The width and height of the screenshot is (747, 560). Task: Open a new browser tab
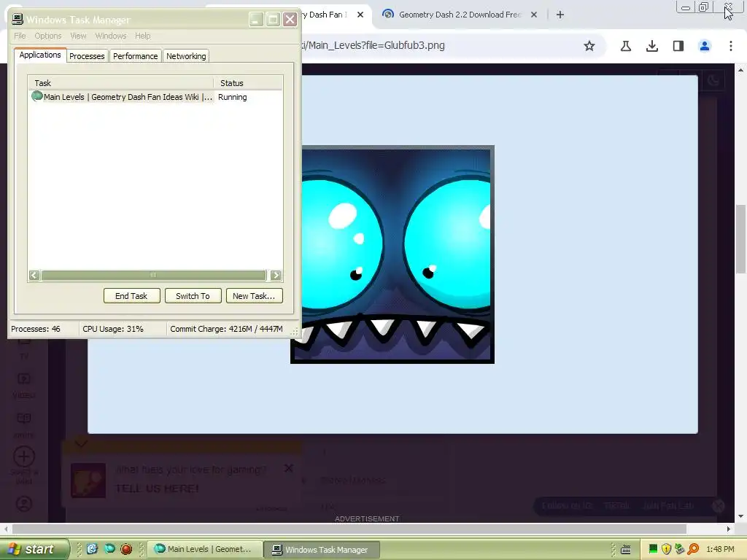pyautogui.click(x=560, y=15)
